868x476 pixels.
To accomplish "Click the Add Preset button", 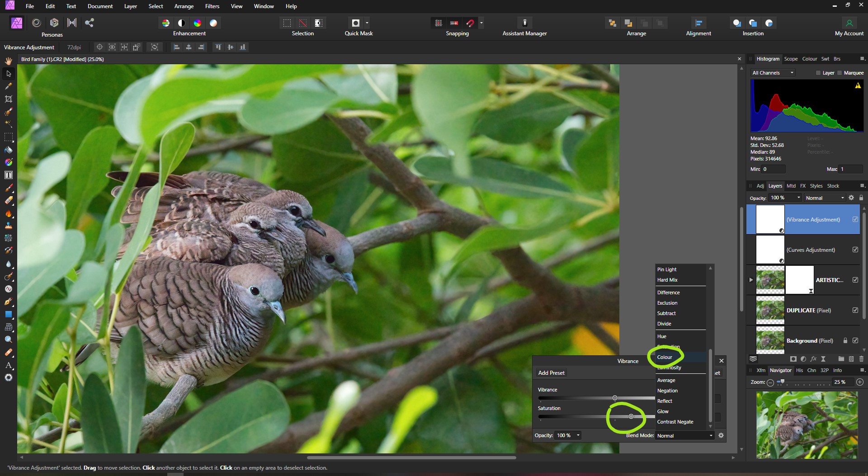I will click(x=551, y=372).
